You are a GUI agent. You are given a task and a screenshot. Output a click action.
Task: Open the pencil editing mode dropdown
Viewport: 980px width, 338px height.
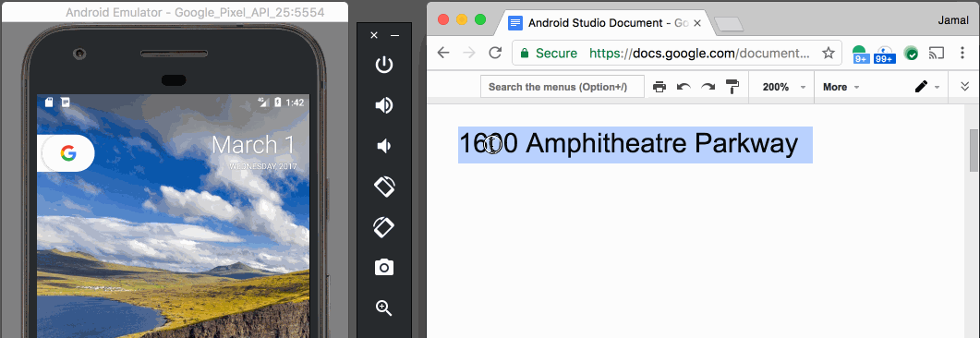[927, 87]
